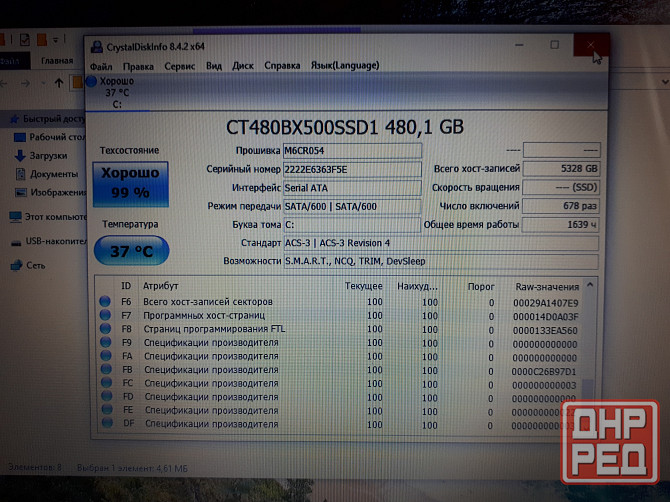The image size is (670, 502).
Task: Click the blue status dot for attribute FE
Action: [x=107, y=409]
